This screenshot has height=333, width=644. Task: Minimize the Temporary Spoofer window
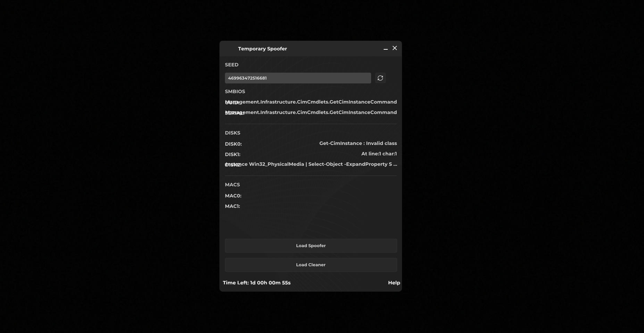(x=385, y=49)
